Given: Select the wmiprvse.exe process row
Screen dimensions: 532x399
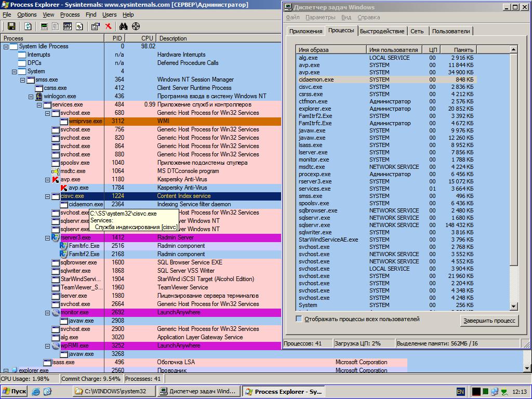Looking at the screenshot, I should 141,121.
